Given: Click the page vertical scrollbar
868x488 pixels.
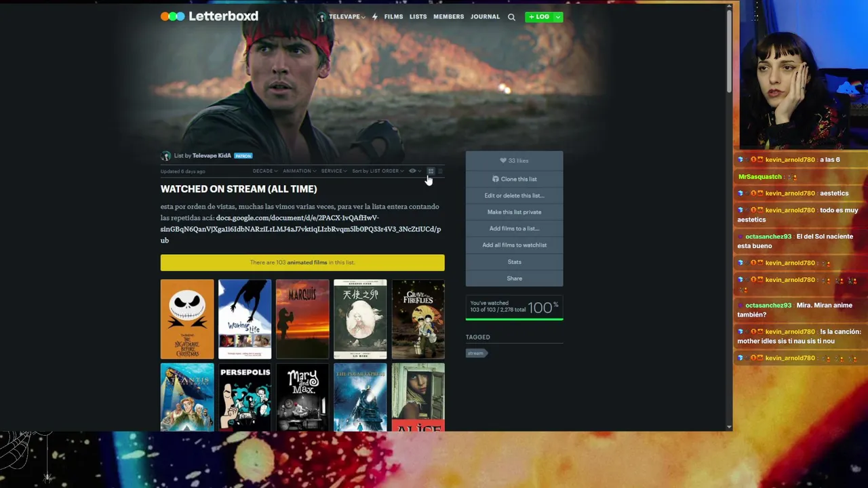Looking at the screenshot, I should tap(729, 51).
